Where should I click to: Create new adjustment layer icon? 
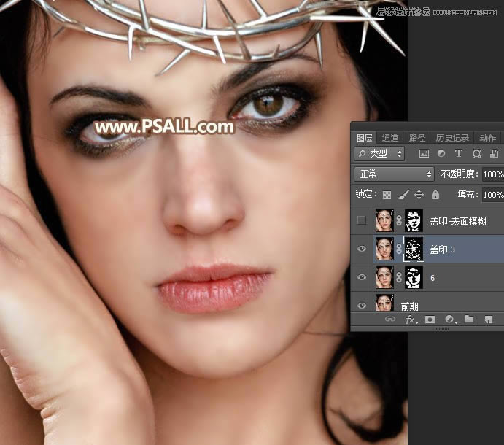450,320
